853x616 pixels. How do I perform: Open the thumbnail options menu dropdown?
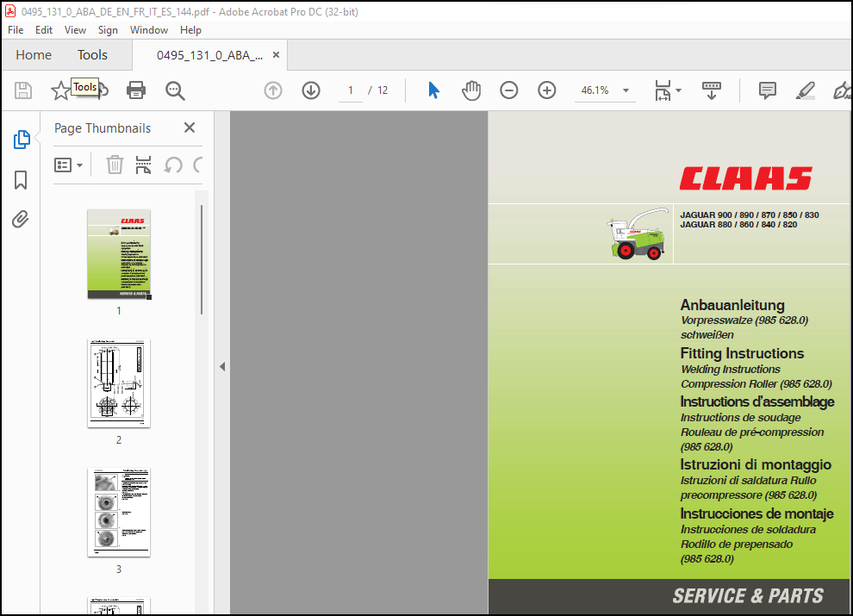pos(69,165)
